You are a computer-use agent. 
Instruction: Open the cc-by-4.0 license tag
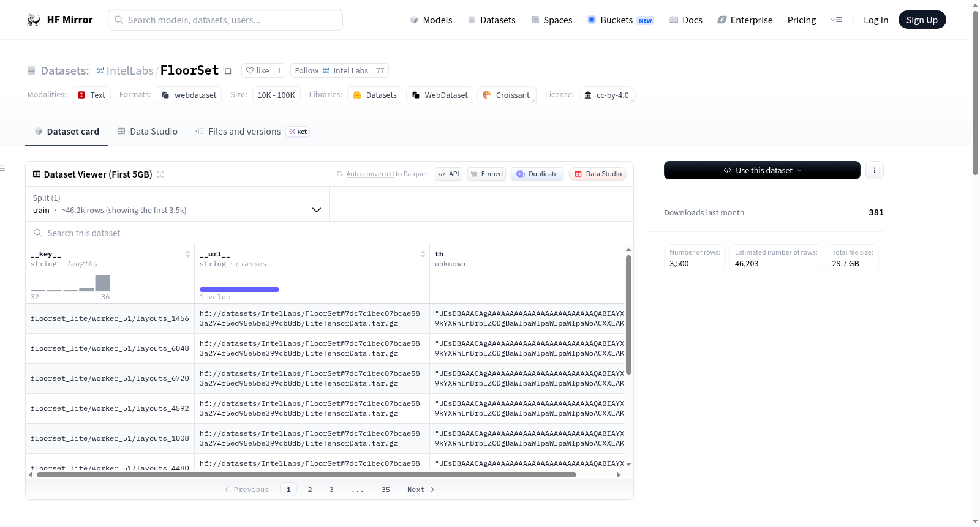[607, 95]
